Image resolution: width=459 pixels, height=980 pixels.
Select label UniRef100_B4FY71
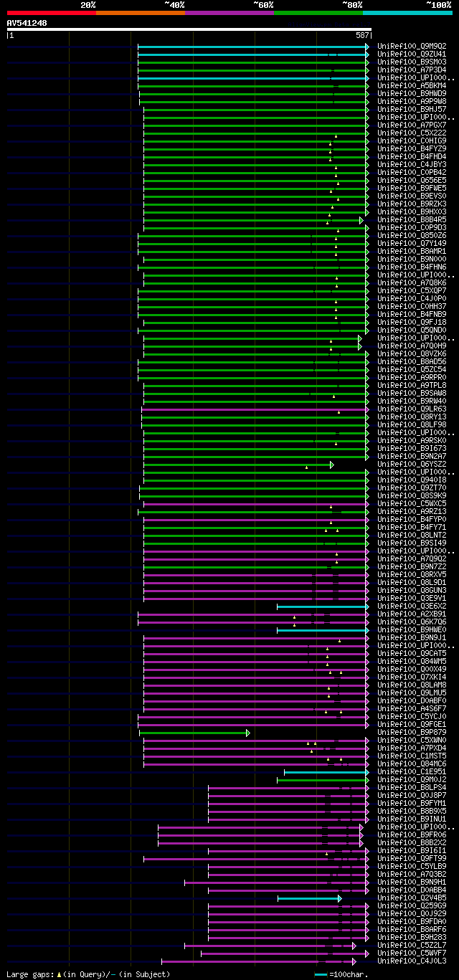[x=412, y=527]
